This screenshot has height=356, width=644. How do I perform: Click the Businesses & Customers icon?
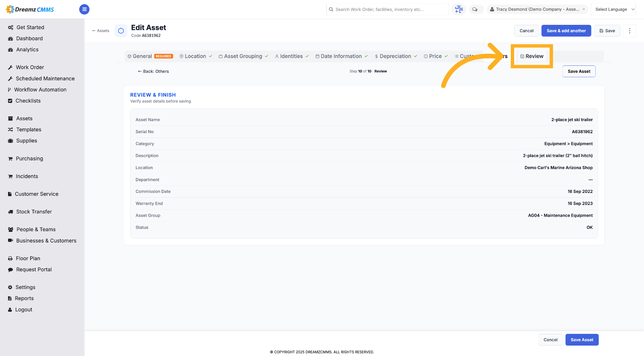[10, 241]
